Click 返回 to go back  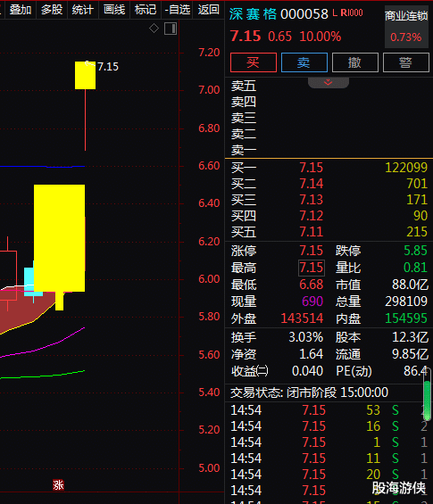pos(208,10)
